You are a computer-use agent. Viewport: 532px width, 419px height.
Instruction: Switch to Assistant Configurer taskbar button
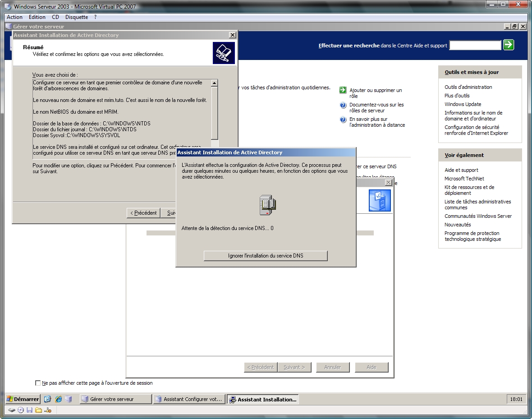[x=189, y=399]
